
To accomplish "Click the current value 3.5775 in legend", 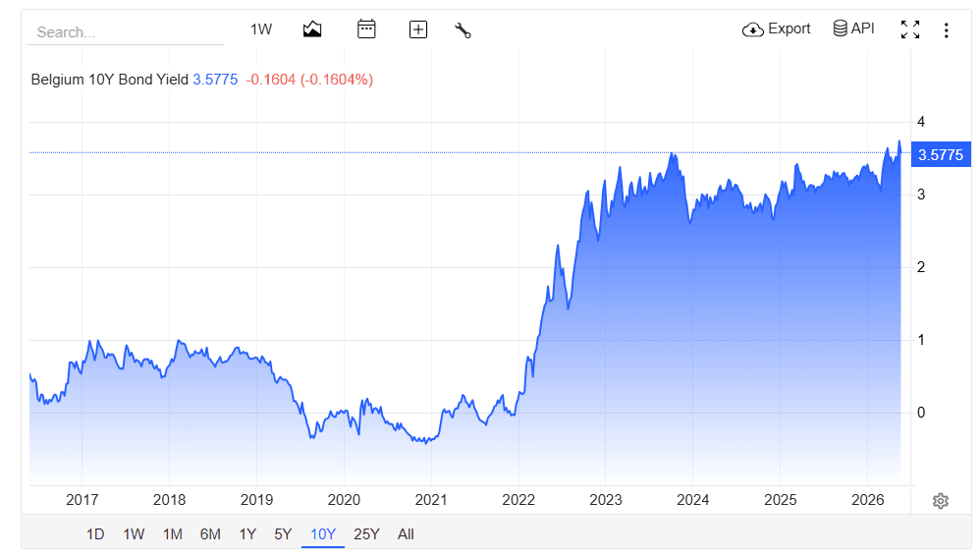I will (x=215, y=80).
